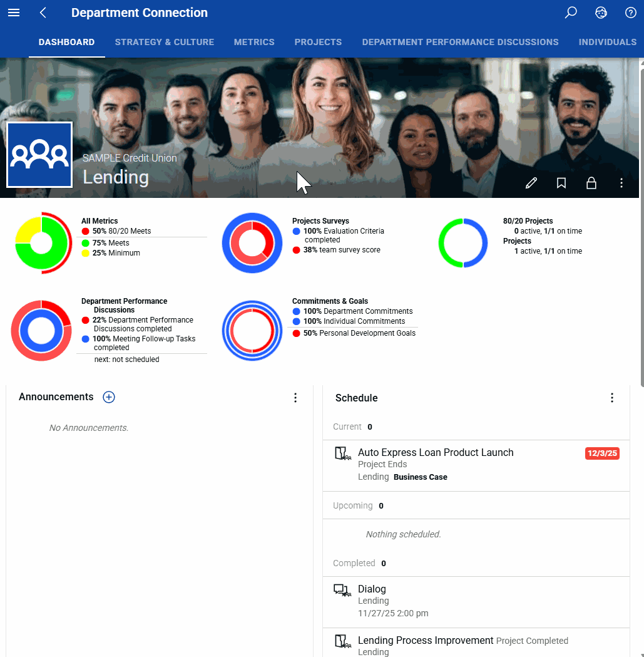Edit department with the pencil icon
The image size is (644, 657).
pyautogui.click(x=531, y=183)
